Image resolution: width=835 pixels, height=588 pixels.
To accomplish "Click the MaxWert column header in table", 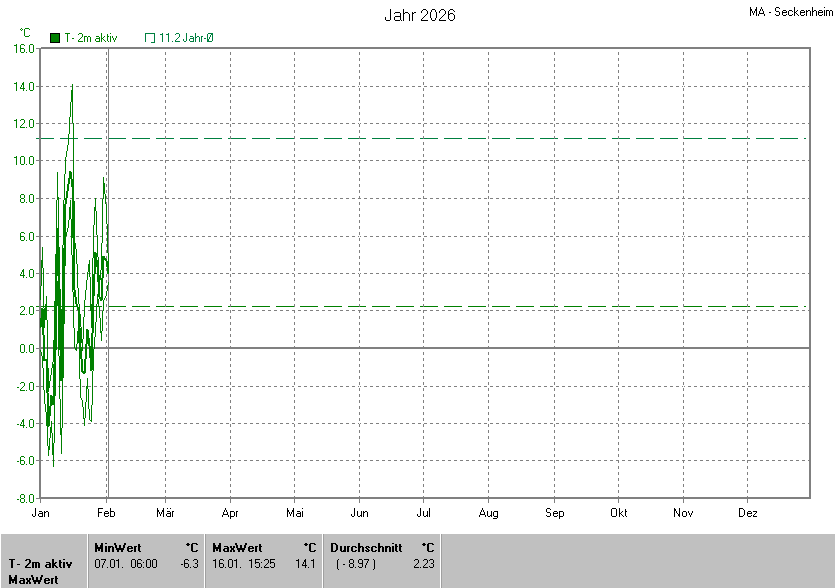I will click(237, 547).
